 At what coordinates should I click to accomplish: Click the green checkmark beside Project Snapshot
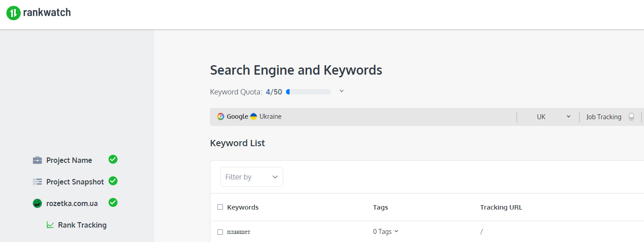(x=113, y=181)
